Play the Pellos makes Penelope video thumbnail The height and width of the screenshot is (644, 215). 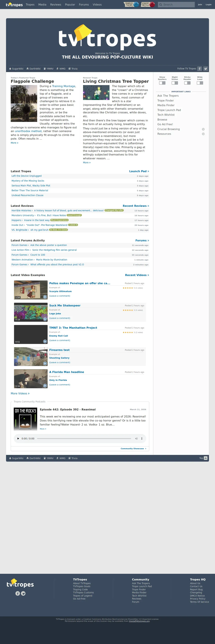(31, 290)
